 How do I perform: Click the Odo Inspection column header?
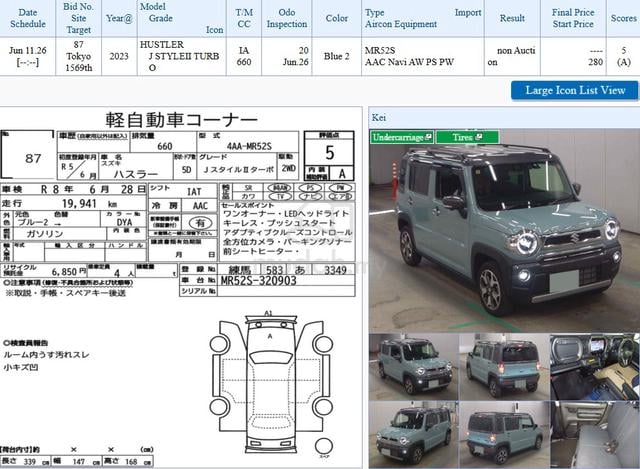tap(287, 18)
